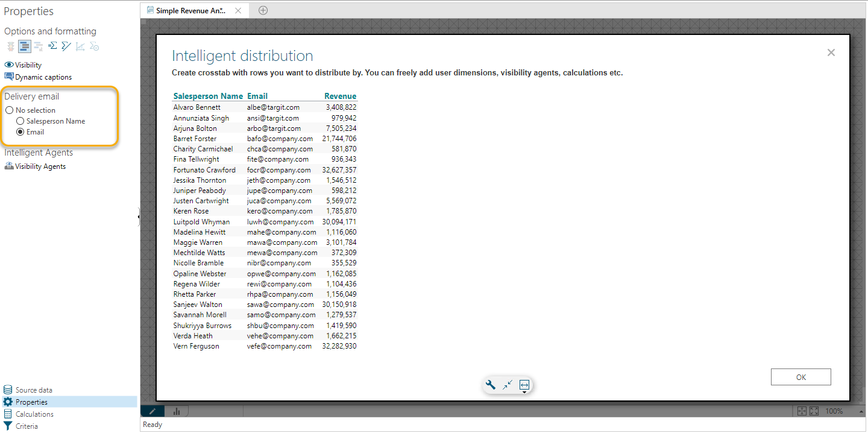The width and height of the screenshot is (868, 433).
Task: Click the corner-brackets fullscreen icon beside zoom level
Action: point(814,411)
